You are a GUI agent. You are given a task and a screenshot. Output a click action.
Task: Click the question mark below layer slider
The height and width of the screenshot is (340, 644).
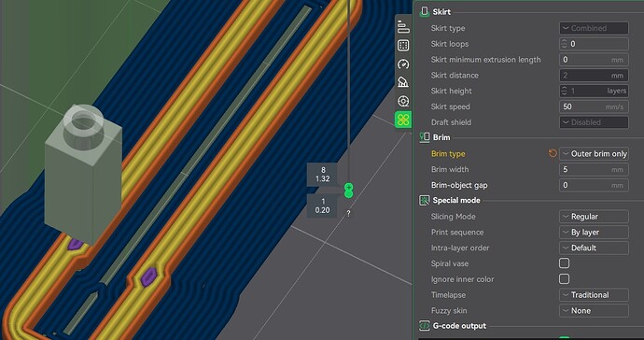point(348,213)
